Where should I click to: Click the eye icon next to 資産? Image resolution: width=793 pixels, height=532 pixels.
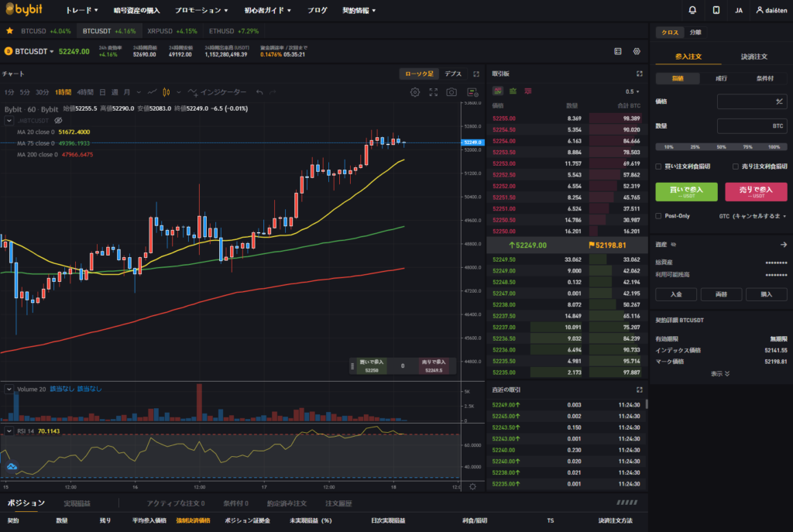click(x=674, y=245)
